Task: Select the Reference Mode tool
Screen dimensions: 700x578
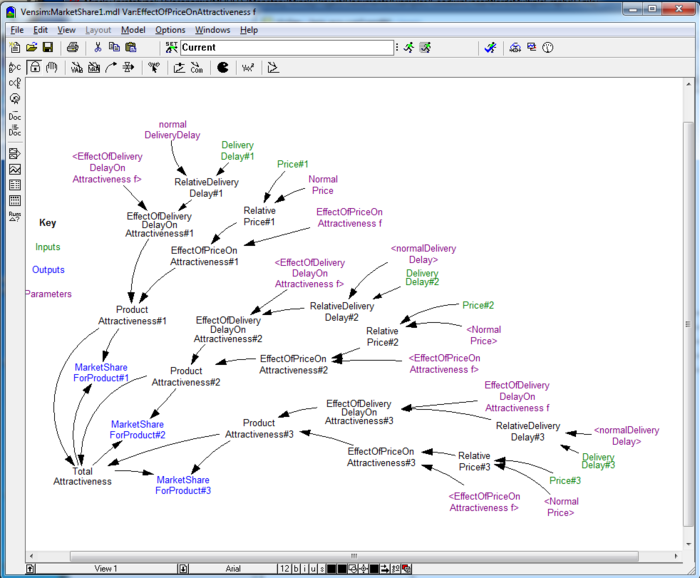Action: tap(273, 68)
